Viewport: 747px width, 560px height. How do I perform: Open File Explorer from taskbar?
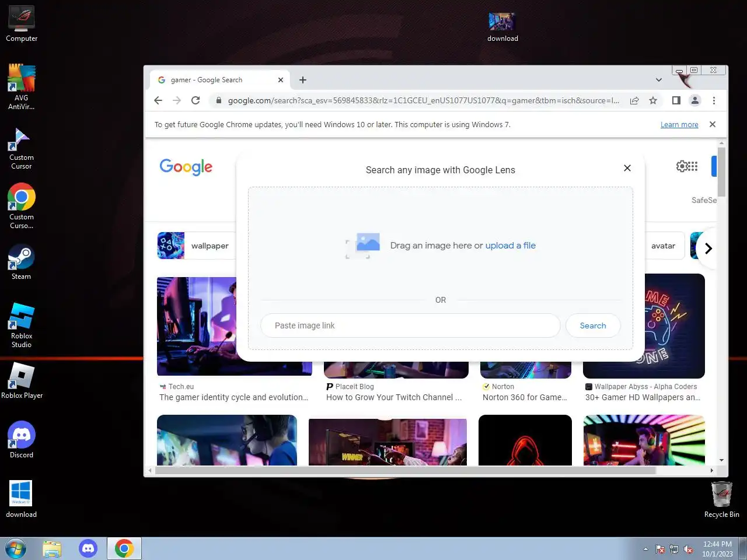tap(52, 548)
